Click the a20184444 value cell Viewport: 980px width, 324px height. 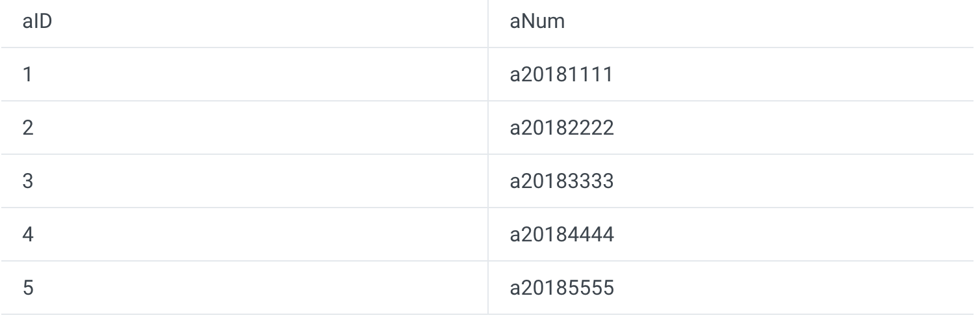(x=561, y=235)
